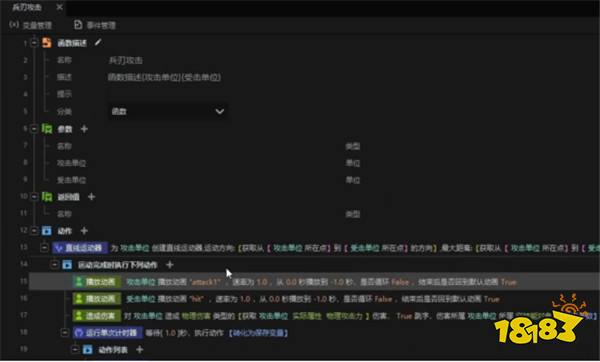Image resolution: width=600 pixels, height=362 pixels.
Task: Collapse the 动作列表 node on line 19
Action: tap(75, 349)
